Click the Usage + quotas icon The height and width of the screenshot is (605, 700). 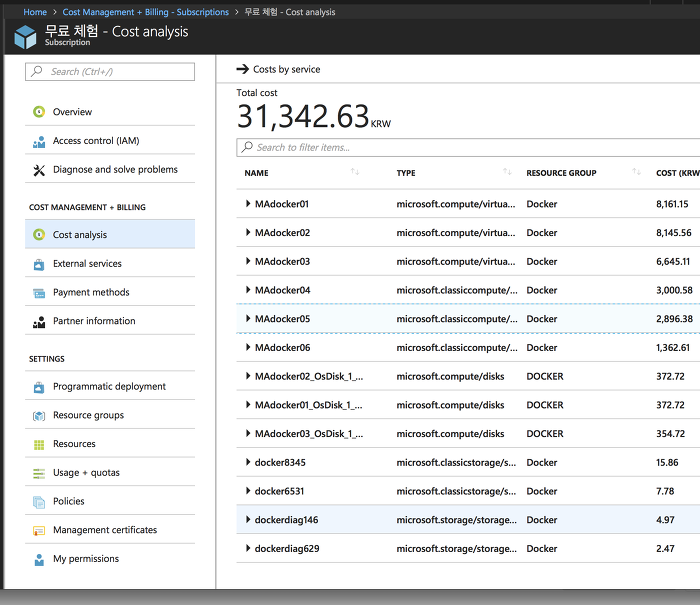(39, 473)
